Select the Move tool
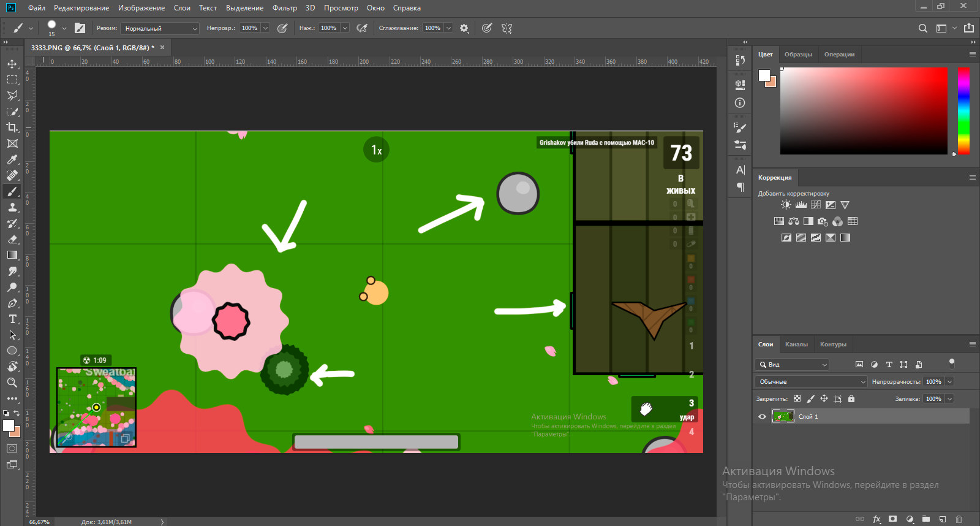 point(12,64)
